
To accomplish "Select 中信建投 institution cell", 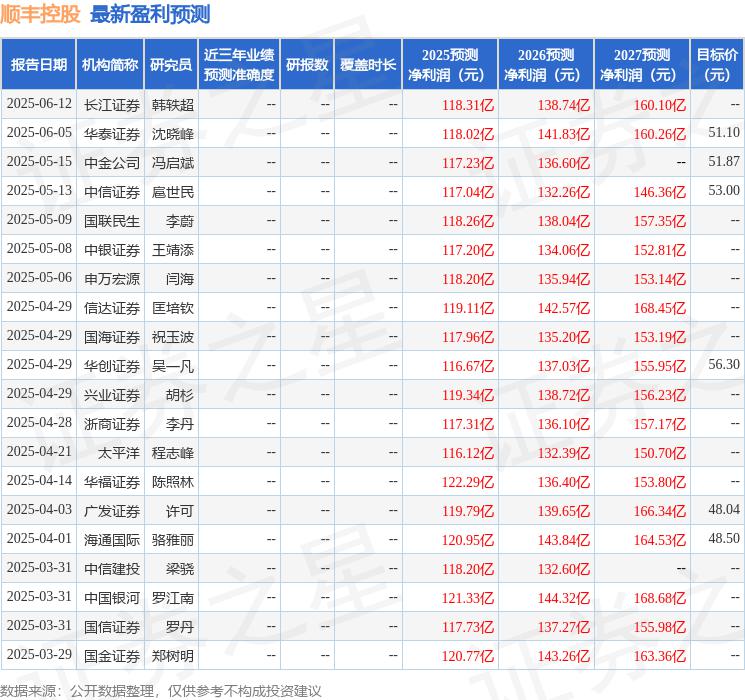I will point(112,569).
